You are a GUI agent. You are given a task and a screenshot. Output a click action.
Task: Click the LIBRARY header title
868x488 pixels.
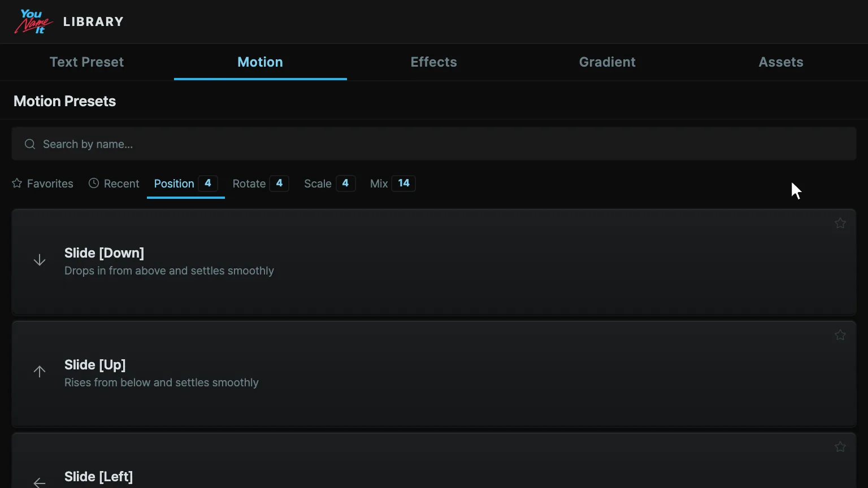pyautogui.click(x=93, y=21)
